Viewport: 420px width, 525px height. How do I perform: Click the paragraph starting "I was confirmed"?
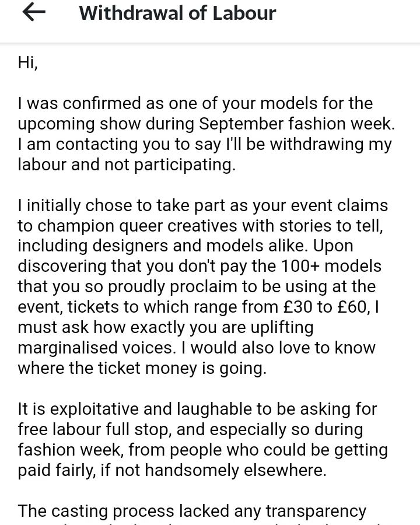pos(203,134)
